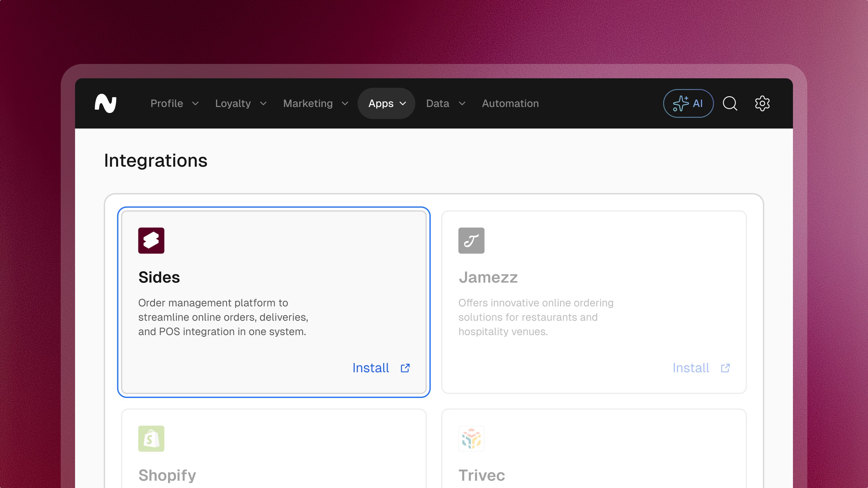The image size is (868, 488).
Task: Open the AI assistant button
Action: [688, 103]
